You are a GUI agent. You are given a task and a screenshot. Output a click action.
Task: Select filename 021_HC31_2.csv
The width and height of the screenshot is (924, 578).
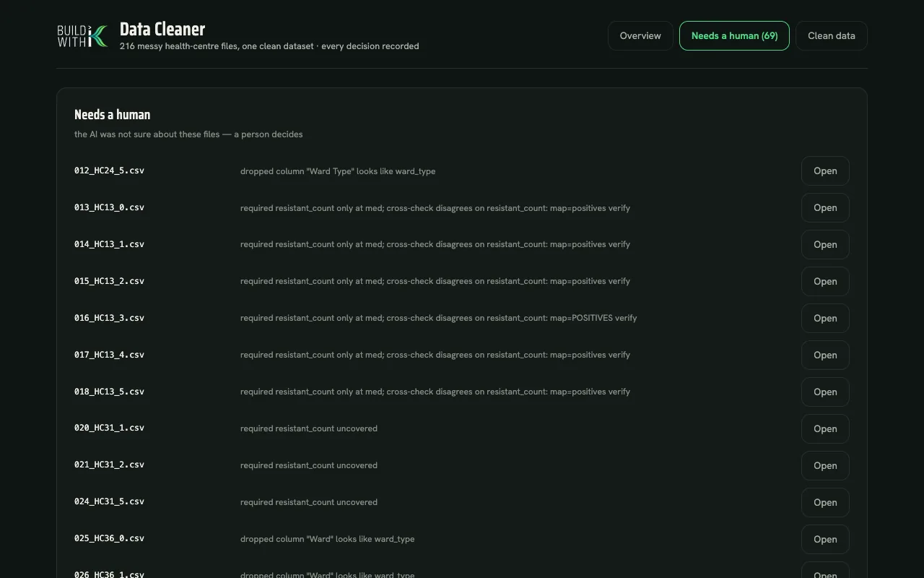[109, 465]
